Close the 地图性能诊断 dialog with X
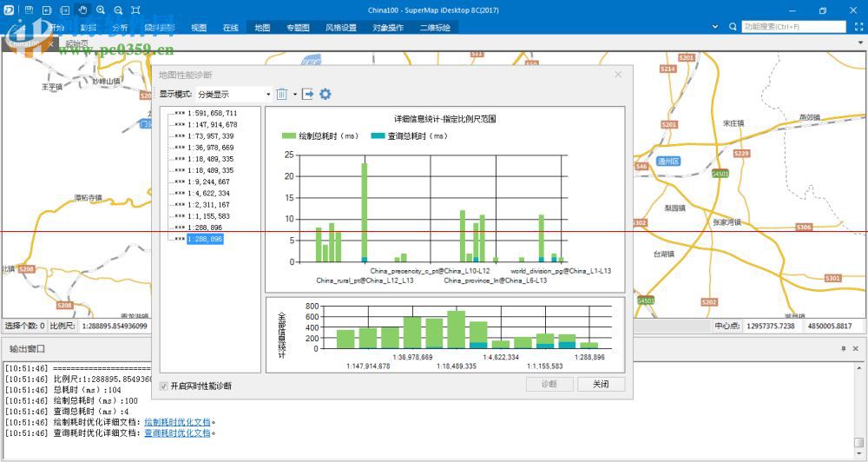This screenshot has height=462, width=868. [x=618, y=74]
